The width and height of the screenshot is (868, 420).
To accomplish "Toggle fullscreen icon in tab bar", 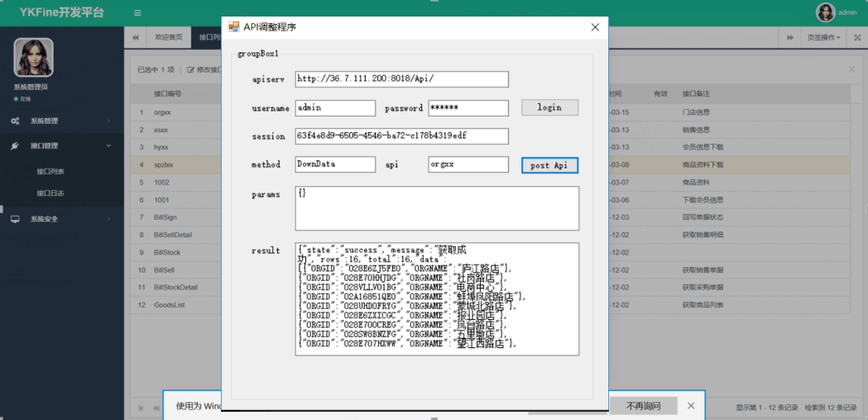I will tap(857, 37).
